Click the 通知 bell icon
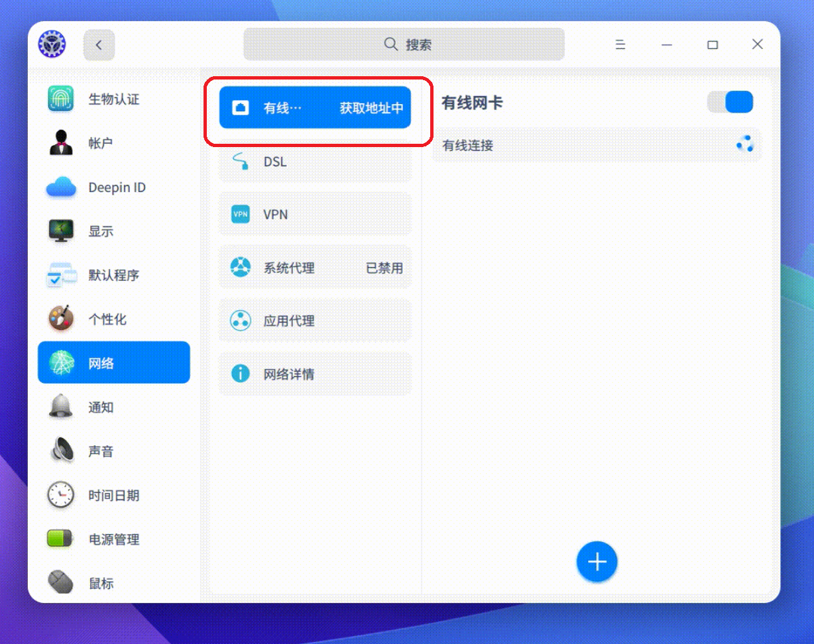Viewport: 814px width, 644px height. [61, 407]
